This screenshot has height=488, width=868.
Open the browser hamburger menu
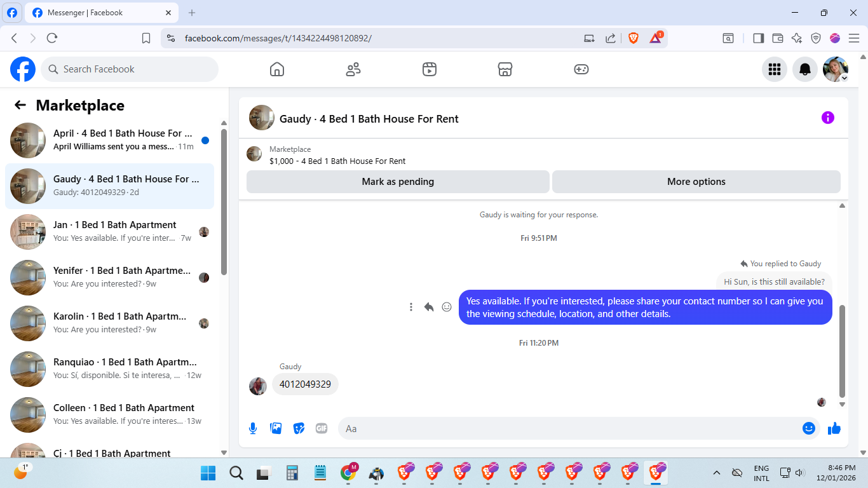click(854, 38)
